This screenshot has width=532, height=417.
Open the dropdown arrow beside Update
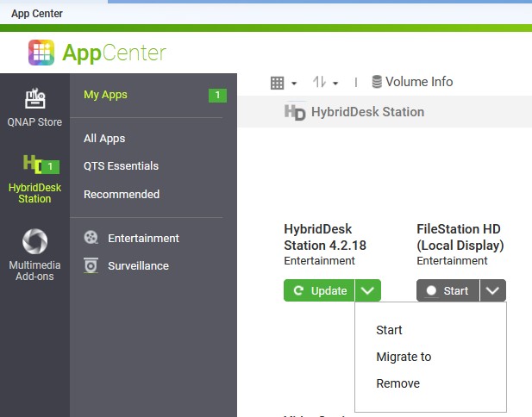(368, 290)
